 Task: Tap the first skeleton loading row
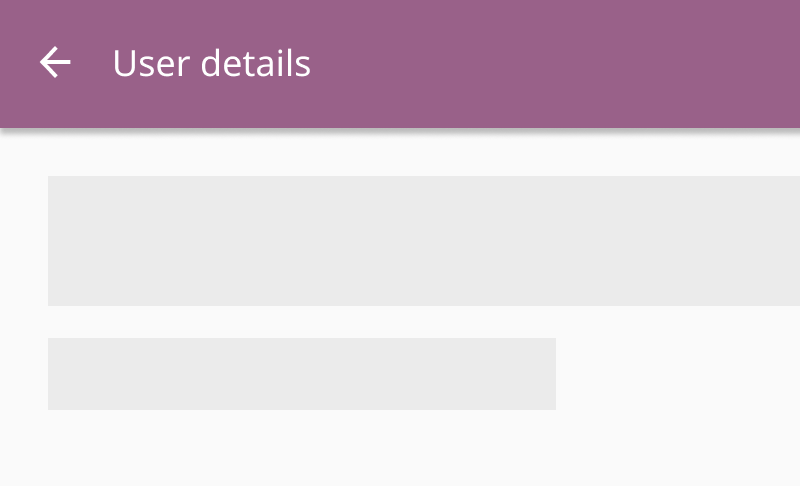click(x=424, y=241)
